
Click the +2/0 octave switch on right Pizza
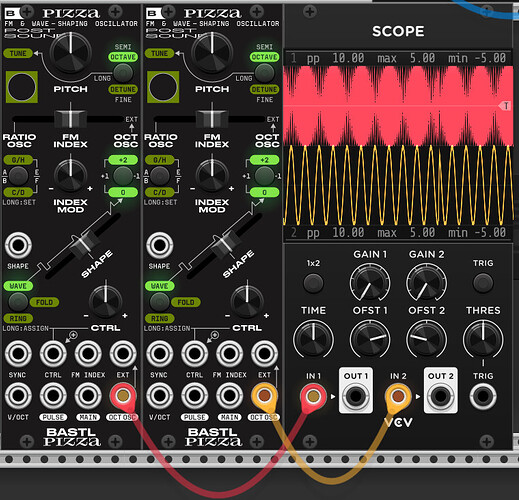(264, 175)
